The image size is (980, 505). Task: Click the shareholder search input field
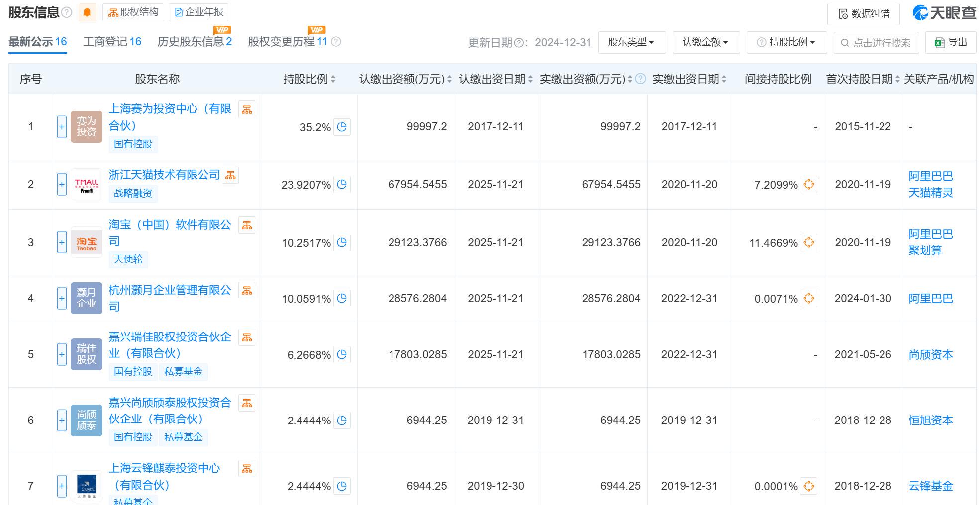point(876,43)
